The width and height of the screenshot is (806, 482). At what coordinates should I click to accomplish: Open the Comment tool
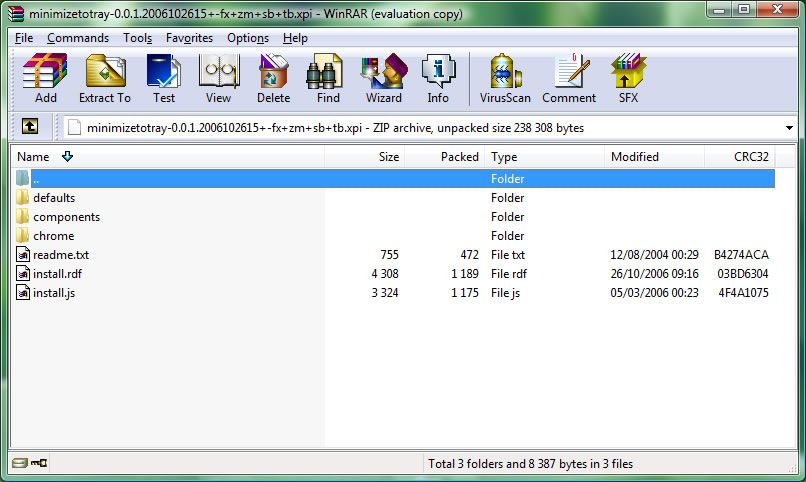(569, 78)
